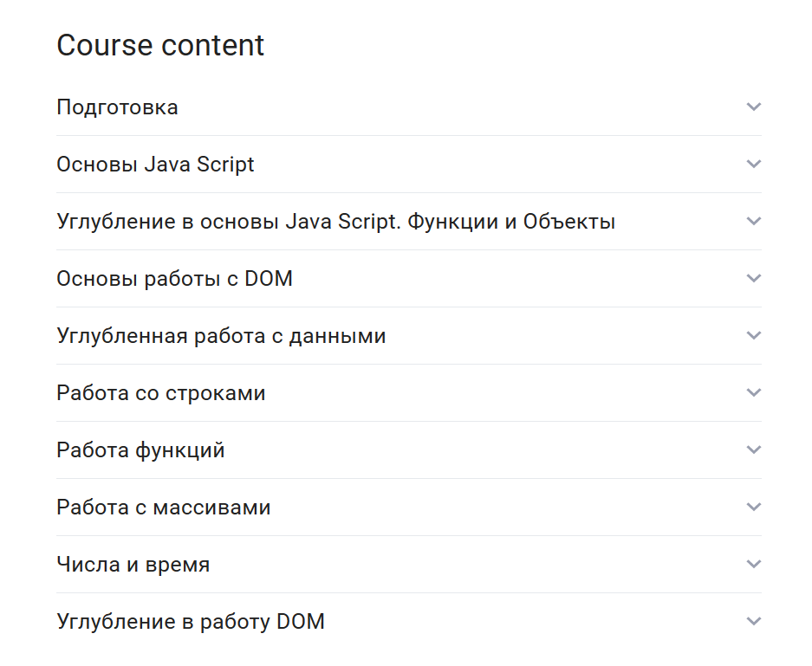Open Основы работы с DOM title
This screenshot has height=666, width=812.
174,279
